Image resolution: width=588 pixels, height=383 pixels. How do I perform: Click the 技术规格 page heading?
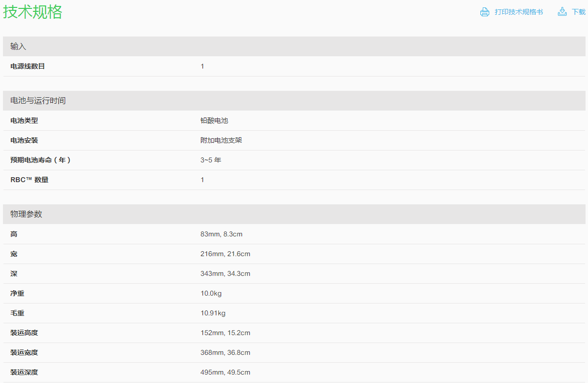point(33,12)
